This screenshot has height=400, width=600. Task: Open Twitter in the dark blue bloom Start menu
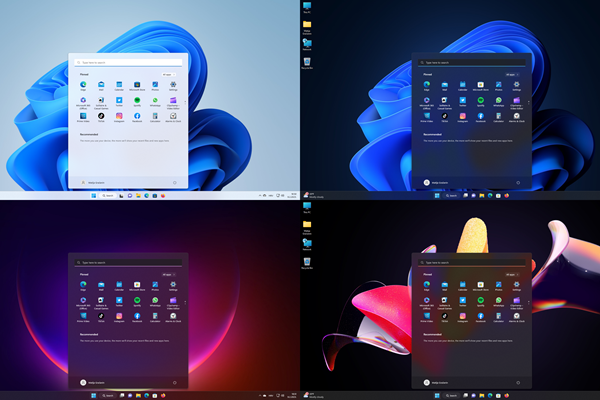(463, 100)
